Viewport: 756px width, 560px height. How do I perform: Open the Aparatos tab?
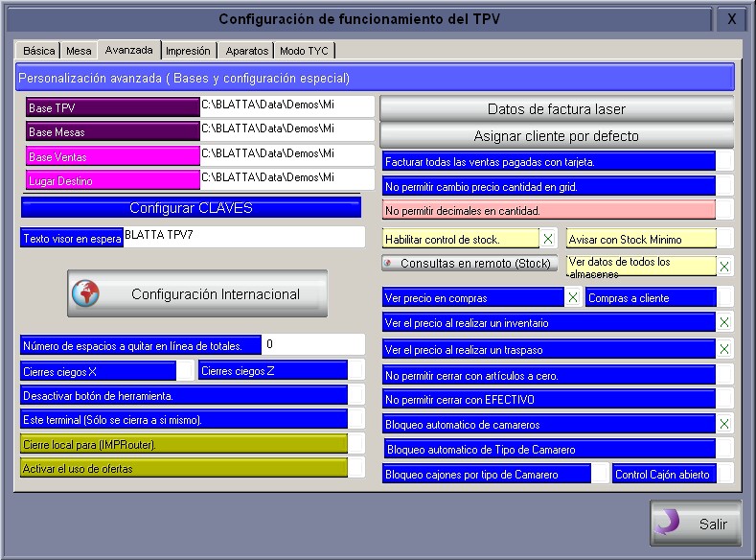tap(246, 51)
